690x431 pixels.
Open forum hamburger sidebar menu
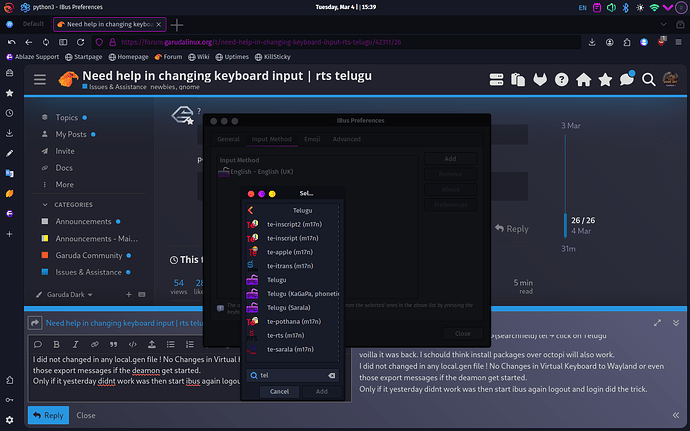(x=40, y=79)
